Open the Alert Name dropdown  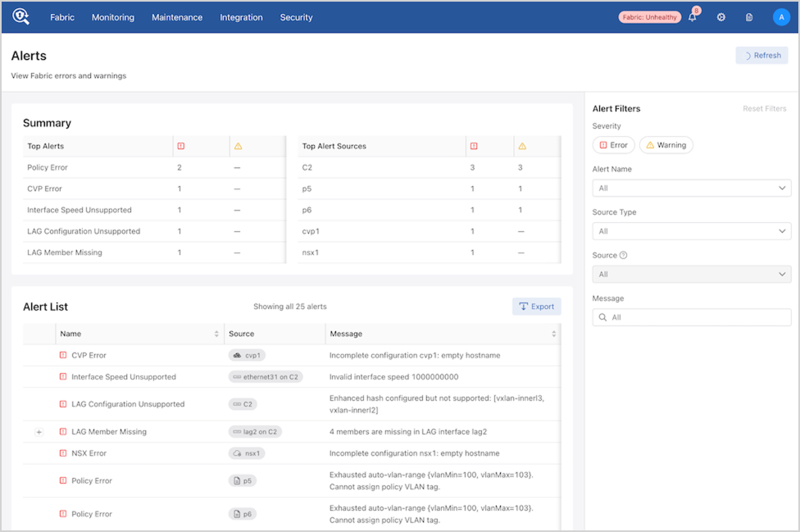coord(691,188)
